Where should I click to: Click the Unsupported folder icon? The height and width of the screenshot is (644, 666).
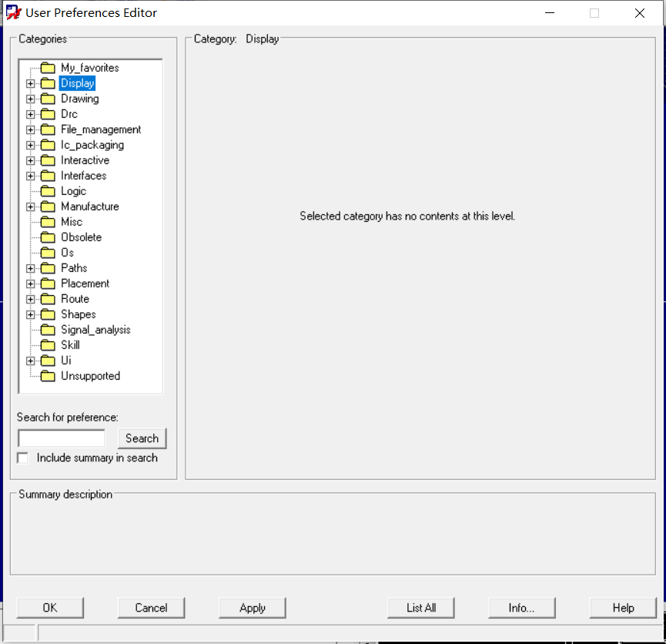click(48, 376)
